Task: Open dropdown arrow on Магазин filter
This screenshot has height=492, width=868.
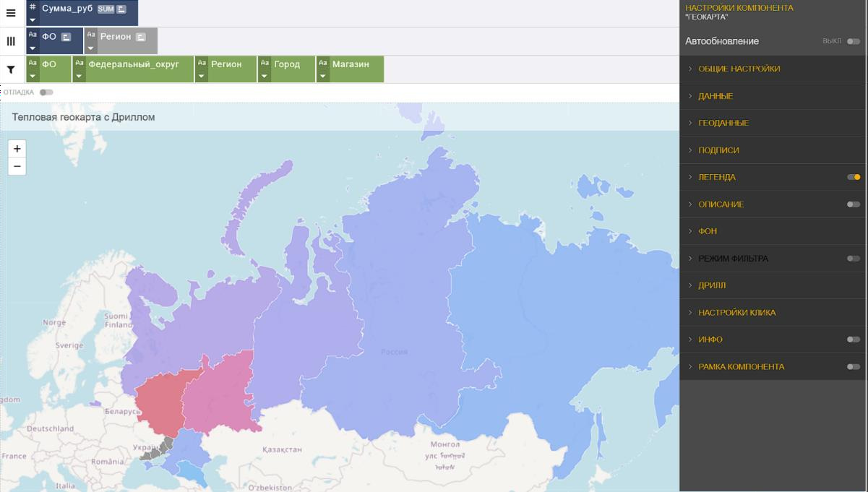Action: (x=323, y=76)
